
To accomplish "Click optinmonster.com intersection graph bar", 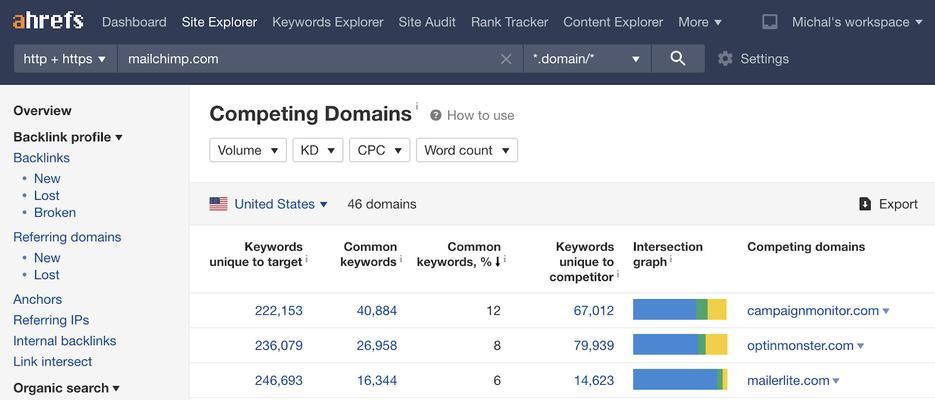I will pyautogui.click(x=680, y=345).
